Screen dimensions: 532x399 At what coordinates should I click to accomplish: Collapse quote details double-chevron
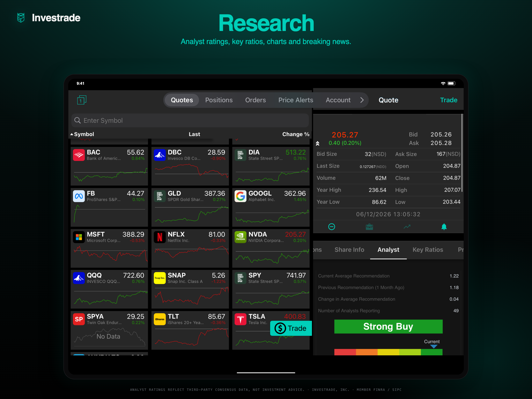(317, 143)
